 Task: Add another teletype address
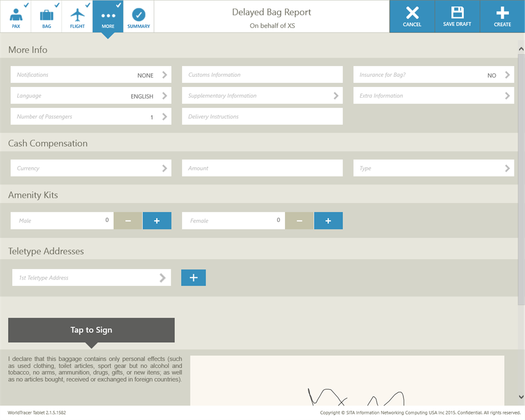194,278
